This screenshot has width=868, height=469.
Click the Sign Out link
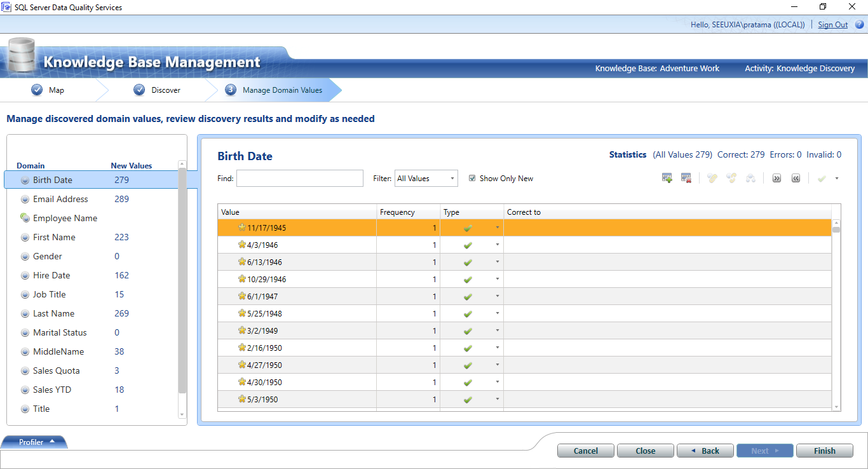pyautogui.click(x=833, y=25)
